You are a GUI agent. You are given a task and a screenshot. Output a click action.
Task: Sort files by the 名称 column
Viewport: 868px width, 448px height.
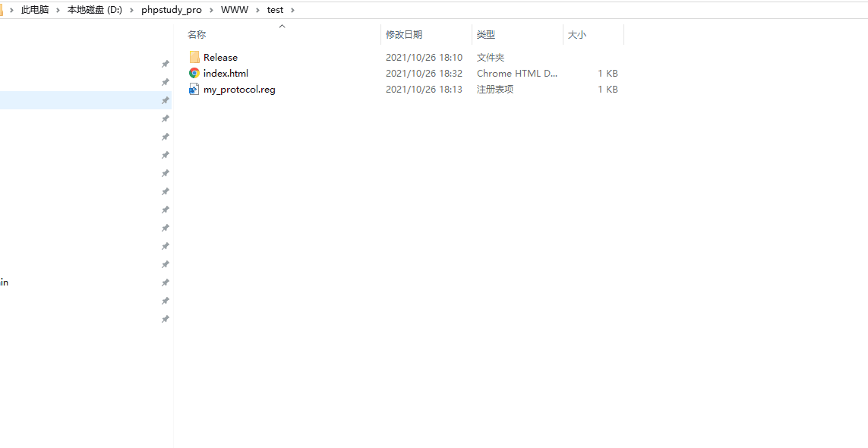tap(197, 34)
